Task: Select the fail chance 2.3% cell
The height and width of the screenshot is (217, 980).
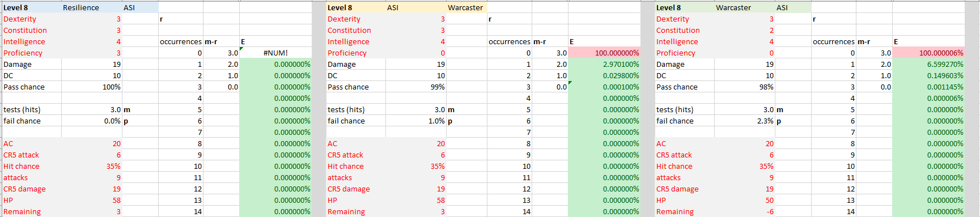Action: [x=745, y=121]
